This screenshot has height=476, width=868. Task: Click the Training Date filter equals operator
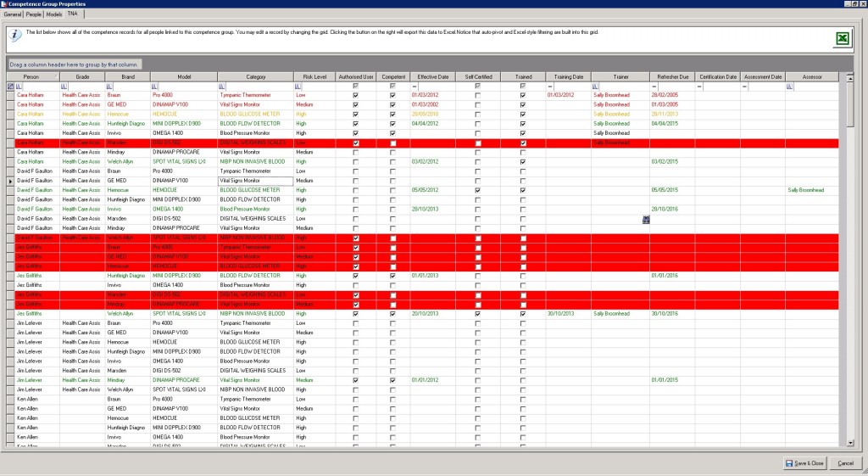click(x=550, y=87)
